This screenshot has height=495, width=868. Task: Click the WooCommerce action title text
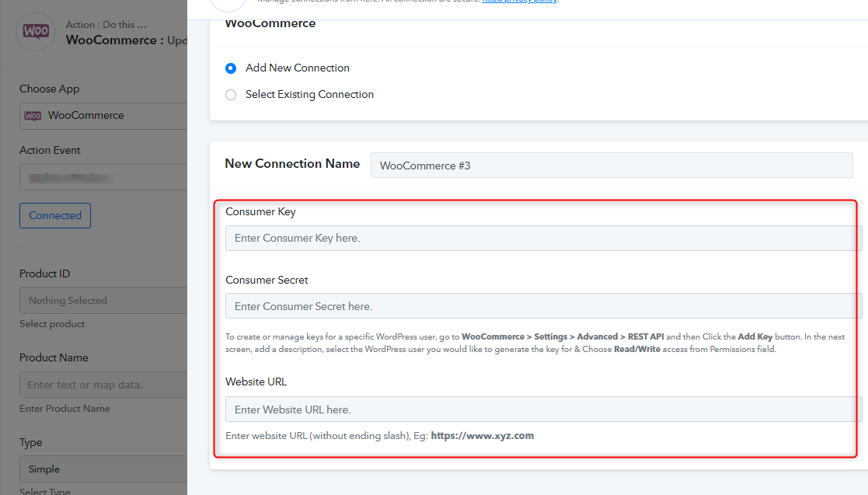tap(126, 40)
